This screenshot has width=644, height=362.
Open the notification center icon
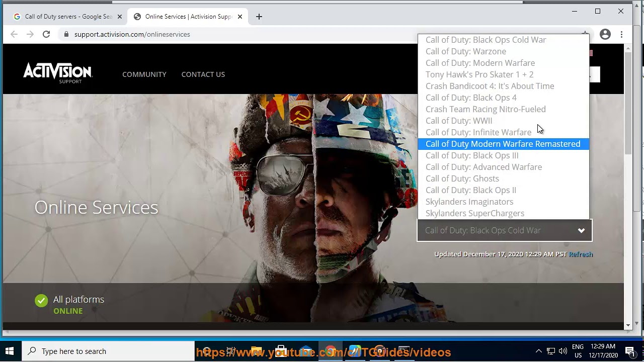click(x=630, y=351)
